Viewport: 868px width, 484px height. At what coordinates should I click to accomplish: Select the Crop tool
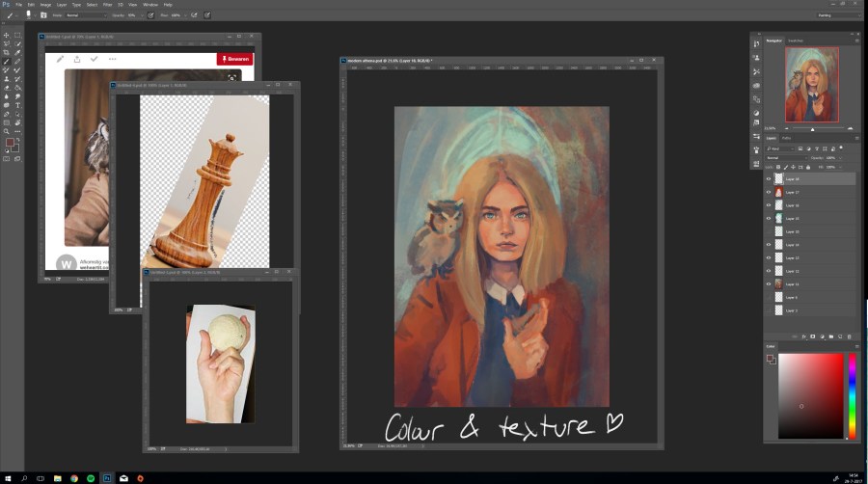click(7, 52)
